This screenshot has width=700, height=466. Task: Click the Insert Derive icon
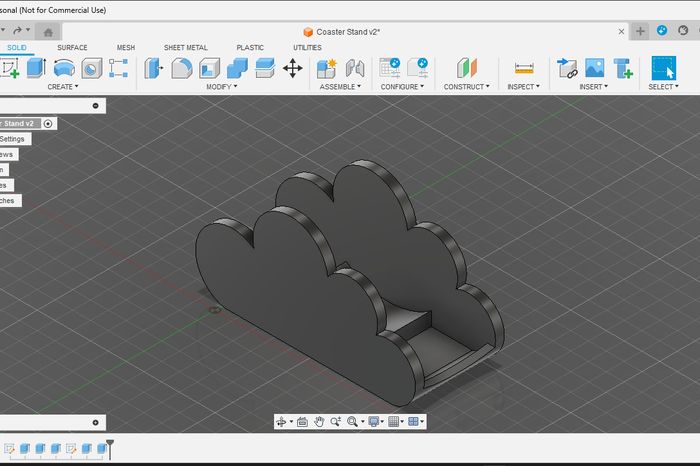coord(567,68)
